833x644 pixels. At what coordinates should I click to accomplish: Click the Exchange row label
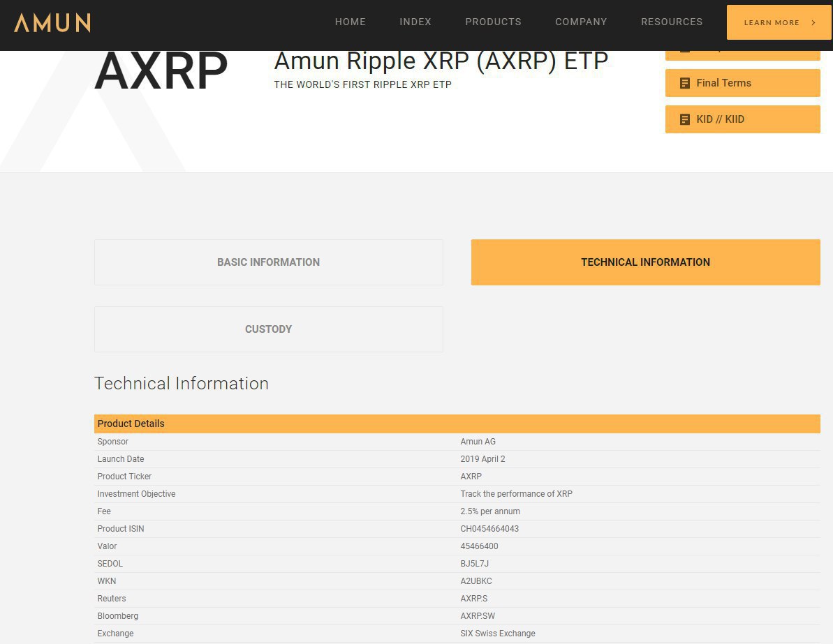point(115,634)
